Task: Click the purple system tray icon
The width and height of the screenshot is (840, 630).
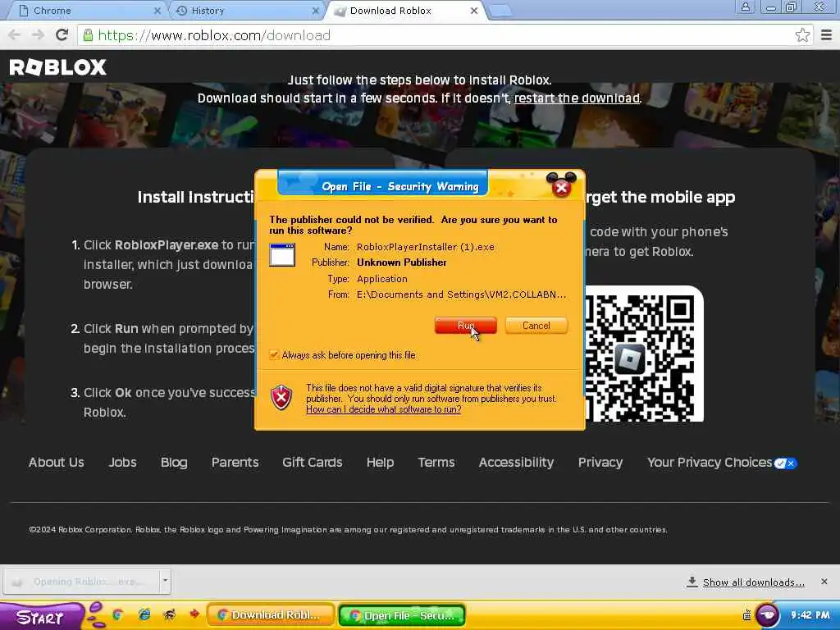Action: pos(768,614)
